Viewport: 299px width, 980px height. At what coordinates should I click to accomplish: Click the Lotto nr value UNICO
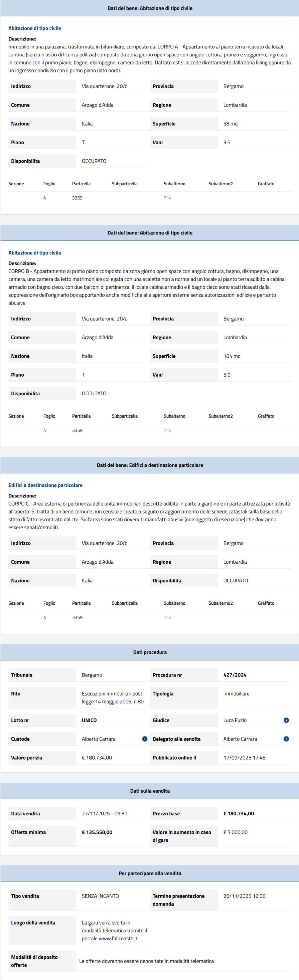[x=89, y=720]
